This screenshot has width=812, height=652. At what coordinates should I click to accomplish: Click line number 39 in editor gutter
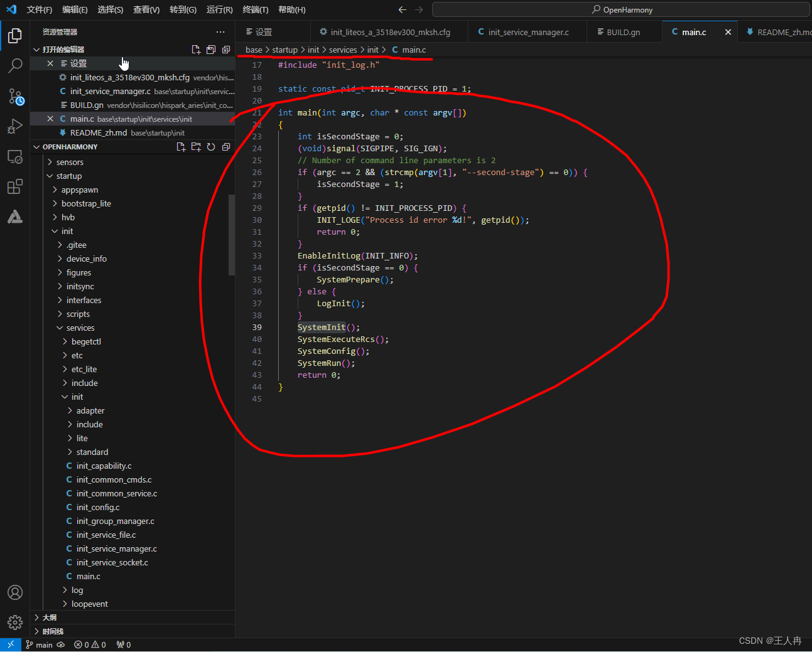[x=257, y=327]
